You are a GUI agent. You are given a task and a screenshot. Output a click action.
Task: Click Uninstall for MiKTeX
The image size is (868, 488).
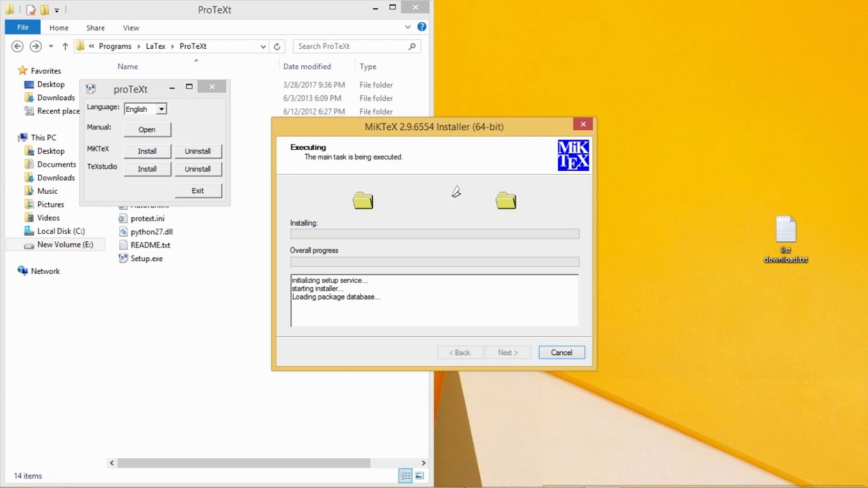198,151
